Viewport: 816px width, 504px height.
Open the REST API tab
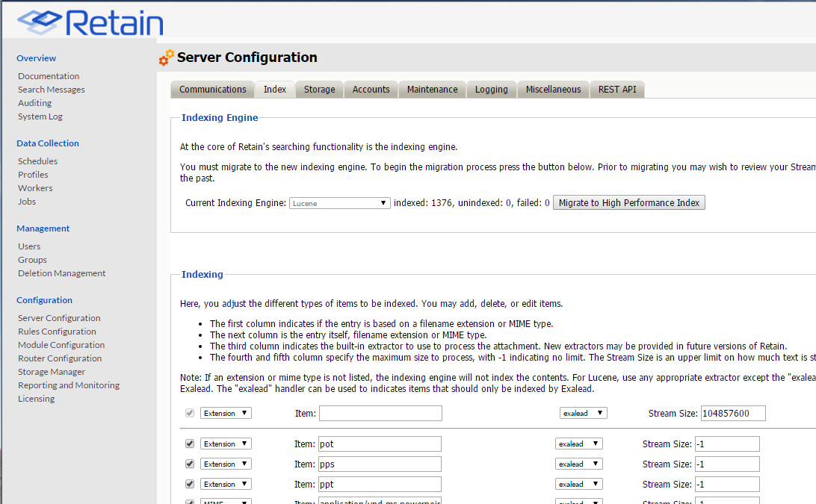pyautogui.click(x=617, y=90)
